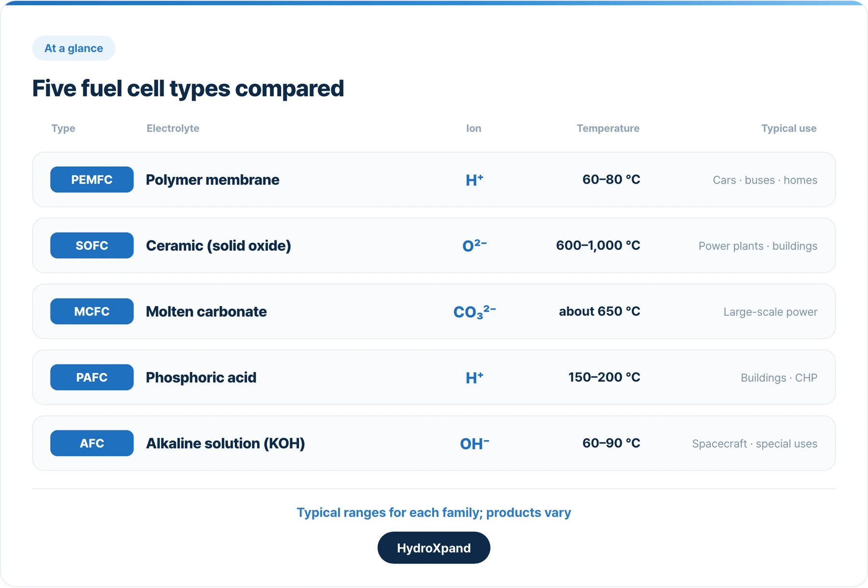The height and width of the screenshot is (588, 868).
Task: Click the O2− ion symbol
Action: click(475, 245)
